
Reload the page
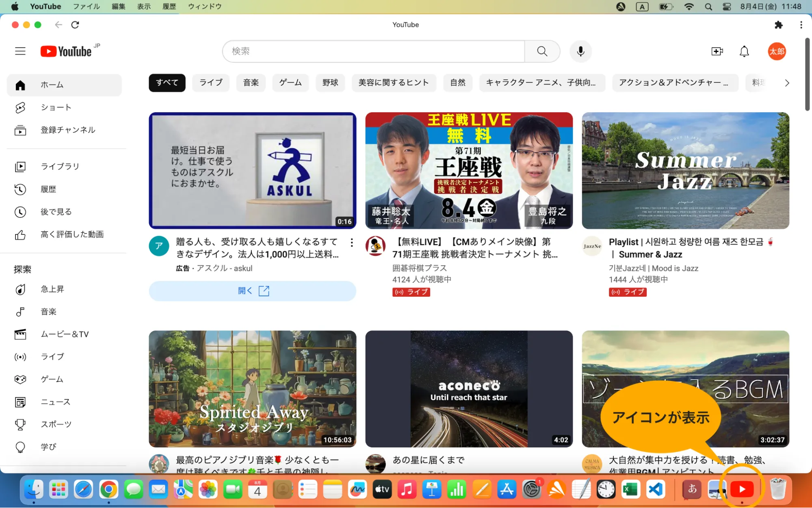(75, 25)
